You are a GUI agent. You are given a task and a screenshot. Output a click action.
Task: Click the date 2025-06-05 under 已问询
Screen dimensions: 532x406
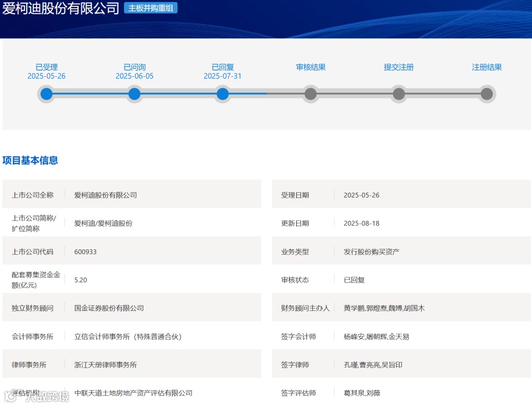[134, 76]
